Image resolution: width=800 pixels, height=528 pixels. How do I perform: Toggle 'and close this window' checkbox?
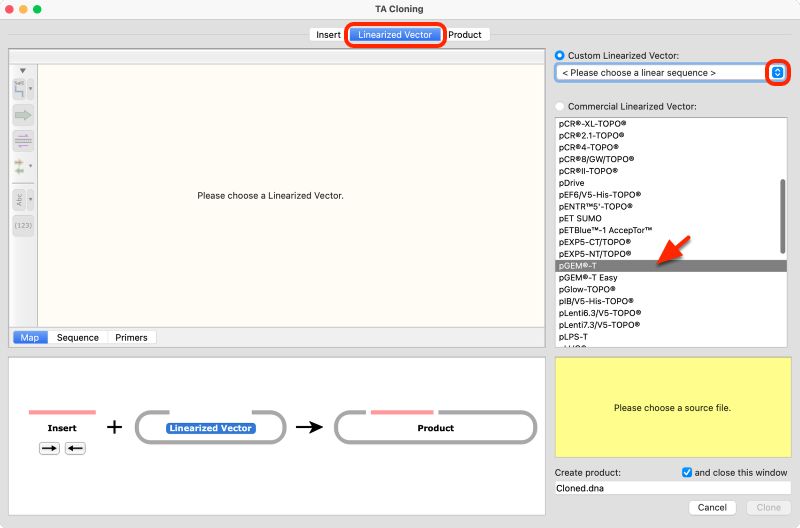pos(687,472)
